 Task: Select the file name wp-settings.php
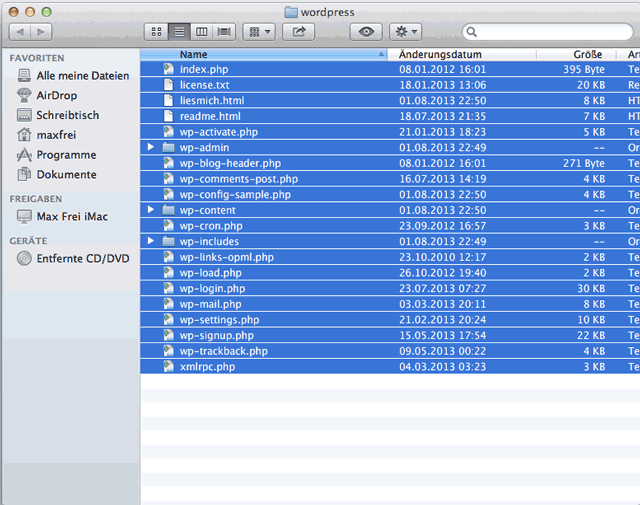click(219, 320)
